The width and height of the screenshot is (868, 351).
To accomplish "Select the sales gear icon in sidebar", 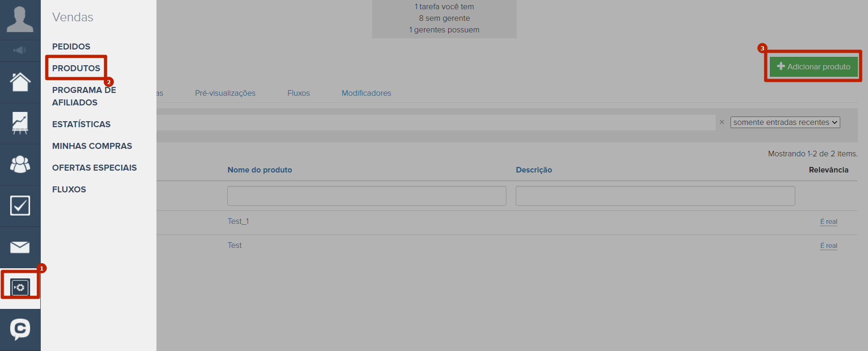I will click(x=20, y=288).
